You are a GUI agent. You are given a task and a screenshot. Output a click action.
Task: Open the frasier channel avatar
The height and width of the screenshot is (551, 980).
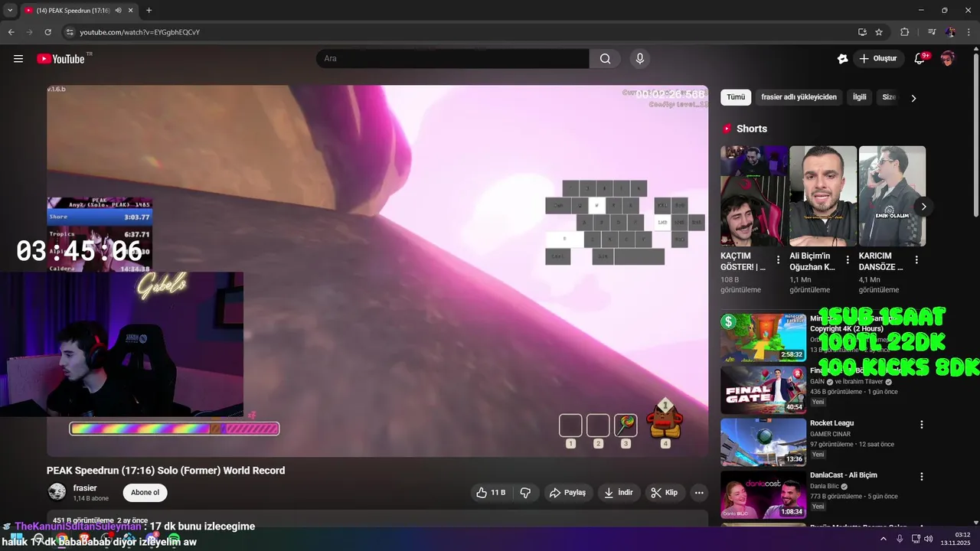point(57,492)
